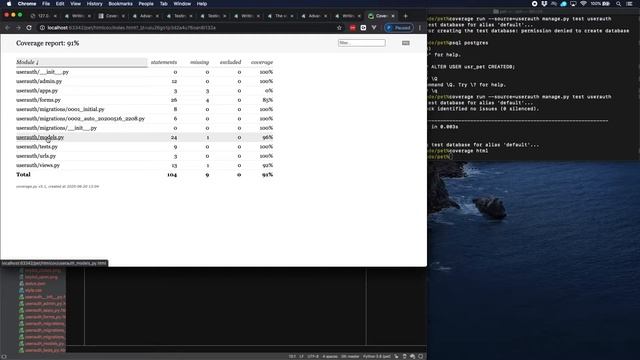Bookmark this page with the star icon
The width and height of the screenshot is (640, 360).
click(x=339, y=28)
